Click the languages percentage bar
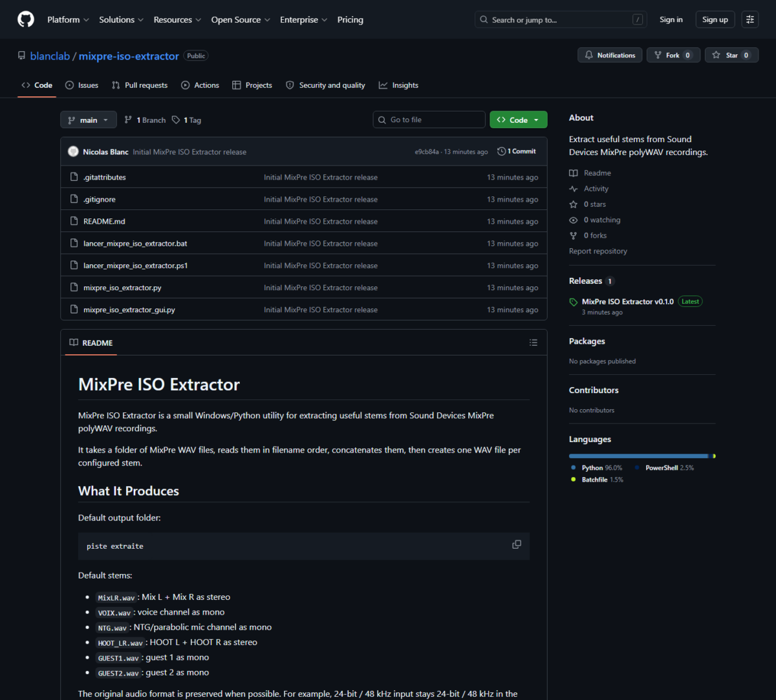 [x=642, y=456]
